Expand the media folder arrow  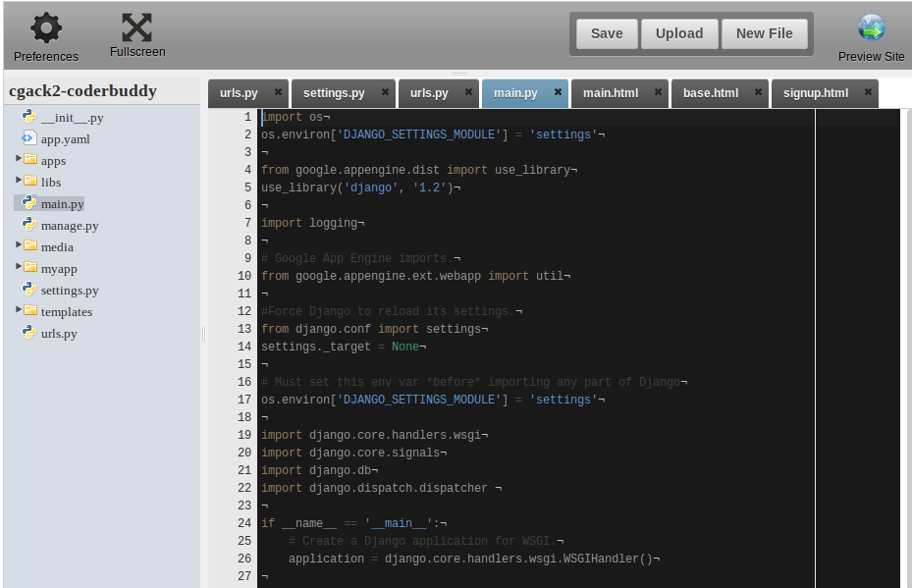click(x=19, y=244)
